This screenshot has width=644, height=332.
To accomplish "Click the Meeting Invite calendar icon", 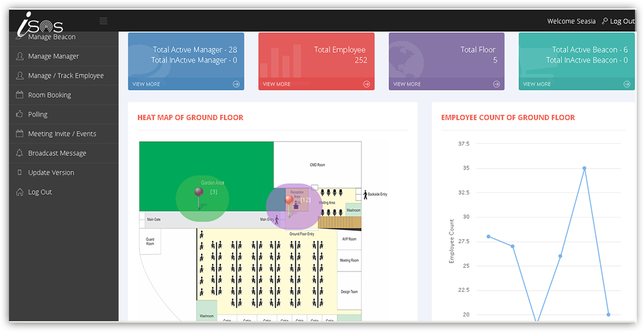I will [x=19, y=133].
